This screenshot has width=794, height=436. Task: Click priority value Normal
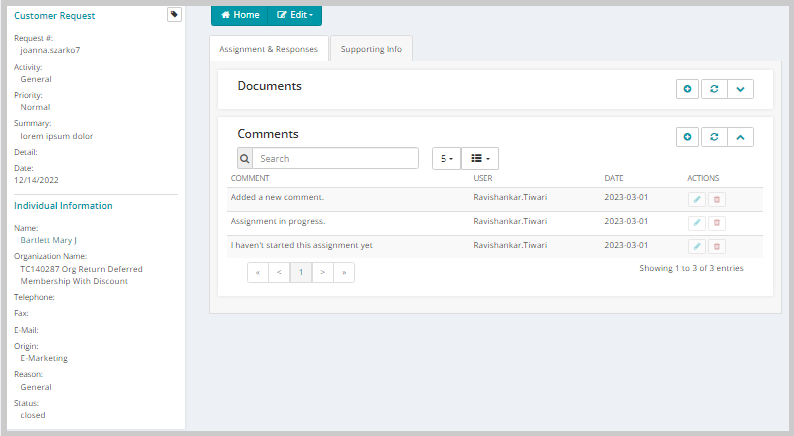coord(35,107)
